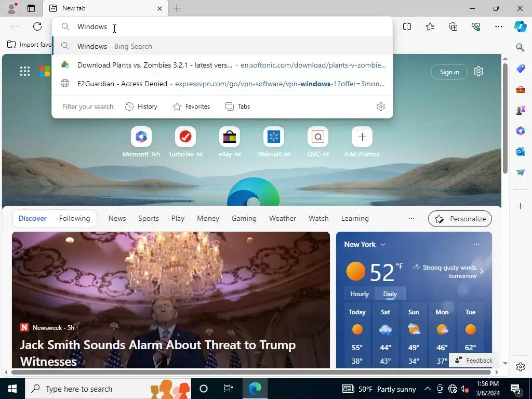Add a sidebar app with plus icon

click(x=520, y=206)
